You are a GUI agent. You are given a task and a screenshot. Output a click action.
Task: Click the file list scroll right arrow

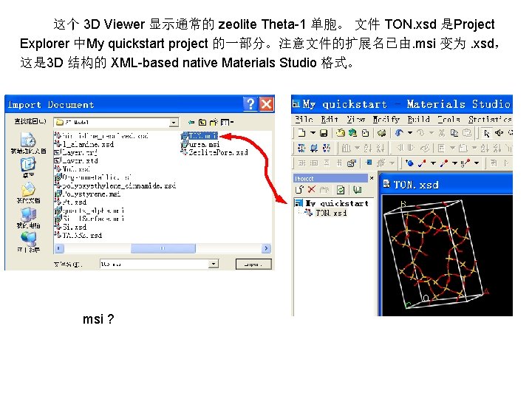pyautogui.click(x=266, y=248)
